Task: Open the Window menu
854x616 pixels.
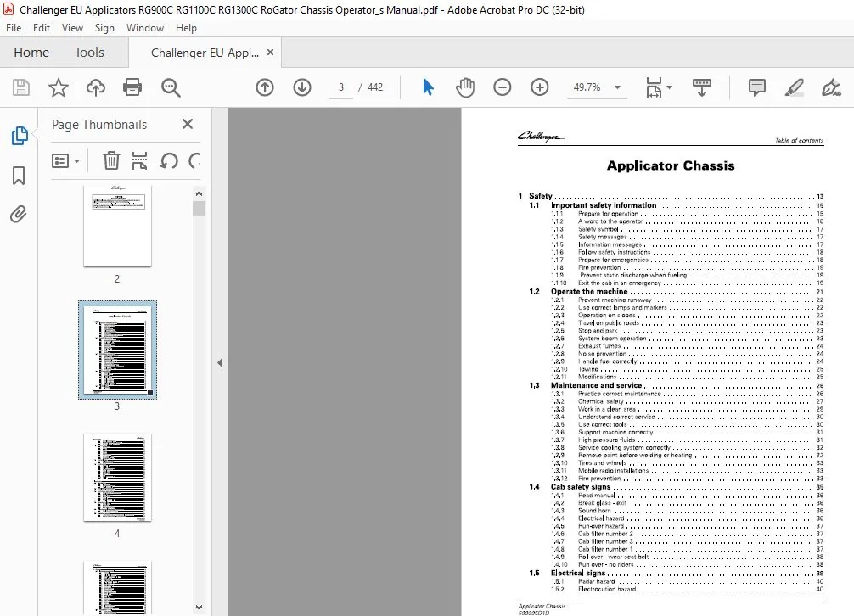Action: click(145, 28)
